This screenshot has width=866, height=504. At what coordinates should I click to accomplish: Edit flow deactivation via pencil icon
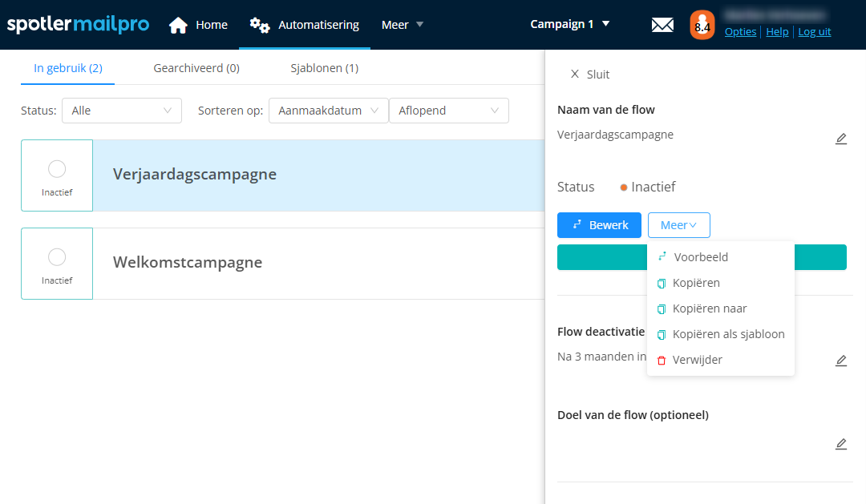[840, 361]
